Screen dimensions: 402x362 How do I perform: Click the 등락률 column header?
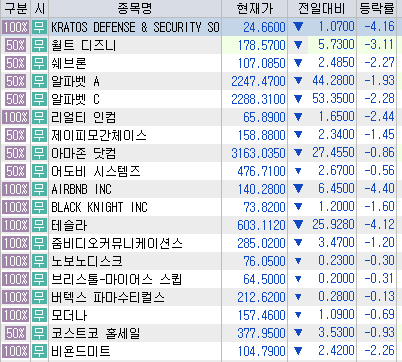(377, 9)
